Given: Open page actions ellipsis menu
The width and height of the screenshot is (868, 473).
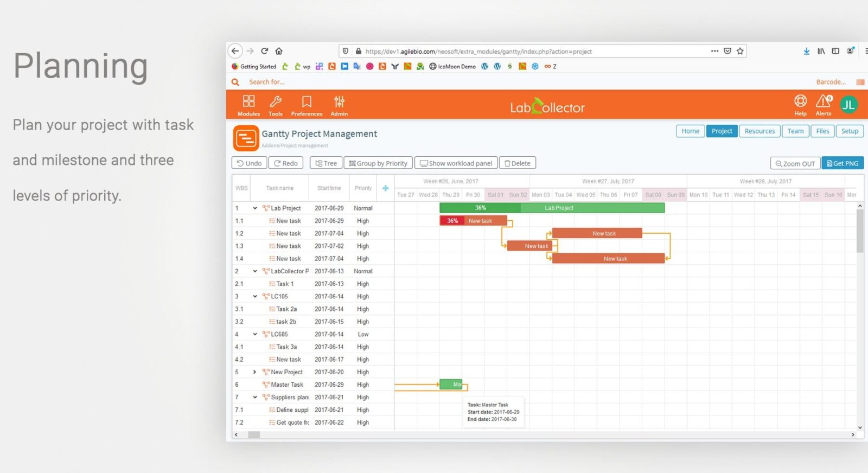Looking at the screenshot, I should pos(714,51).
